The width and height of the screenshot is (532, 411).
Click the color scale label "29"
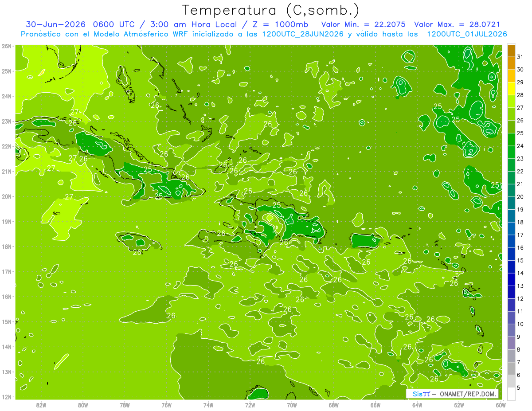[x=520, y=82]
